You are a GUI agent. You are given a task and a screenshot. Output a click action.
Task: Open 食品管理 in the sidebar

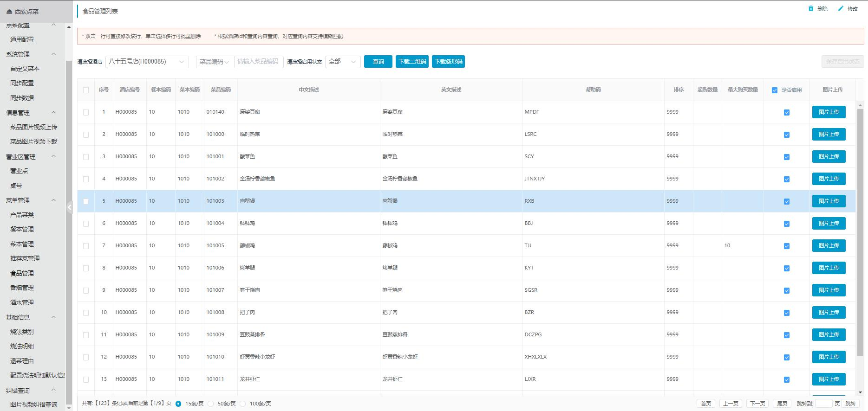(x=22, y=273)
